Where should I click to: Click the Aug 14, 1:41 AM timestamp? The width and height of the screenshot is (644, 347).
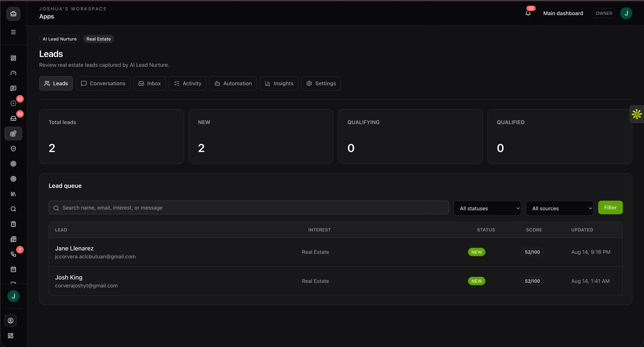(590, 281)
